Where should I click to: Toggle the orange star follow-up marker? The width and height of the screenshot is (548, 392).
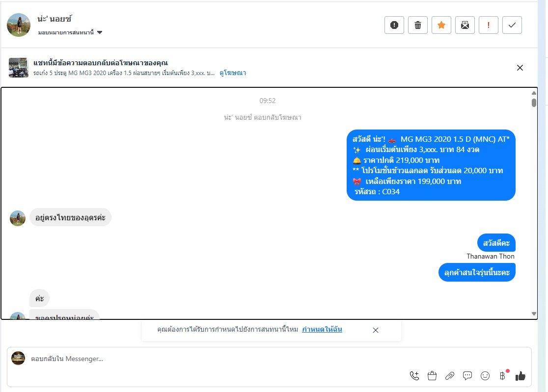point(441,25)
